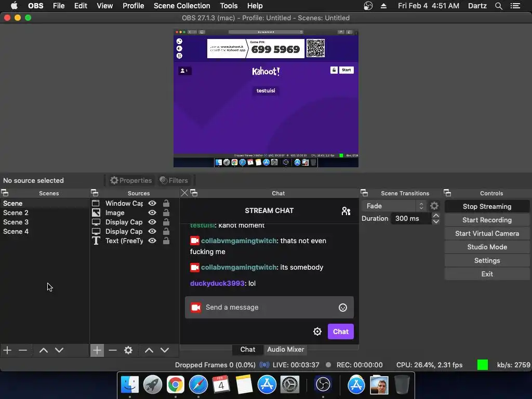Screen dimensions: 532x399
Task: Send message with purple Chat button
Action: [x=341, y=331]
